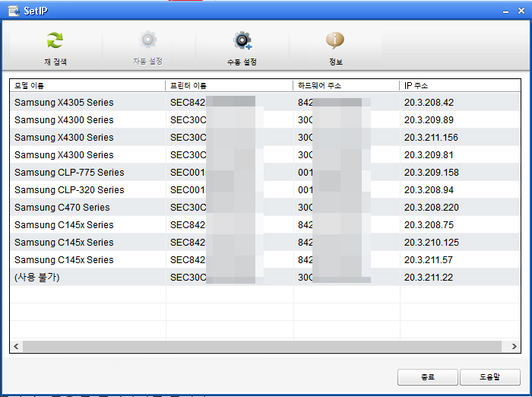Select Samsung X4300 Series with IP 20.3.211.156

point(265,137)
